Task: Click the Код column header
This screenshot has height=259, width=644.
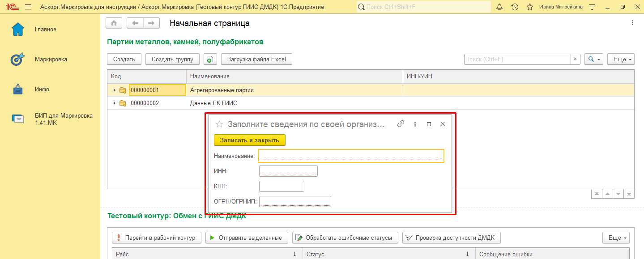Action: (x=147, y=76)
